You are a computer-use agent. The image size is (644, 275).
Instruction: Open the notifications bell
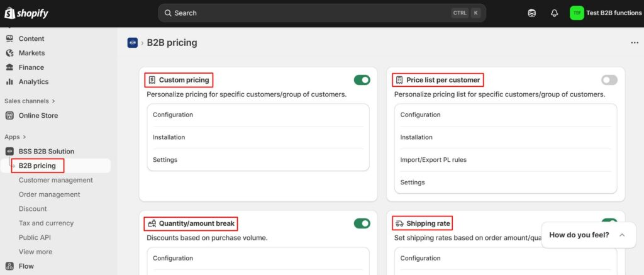point(554,13)
